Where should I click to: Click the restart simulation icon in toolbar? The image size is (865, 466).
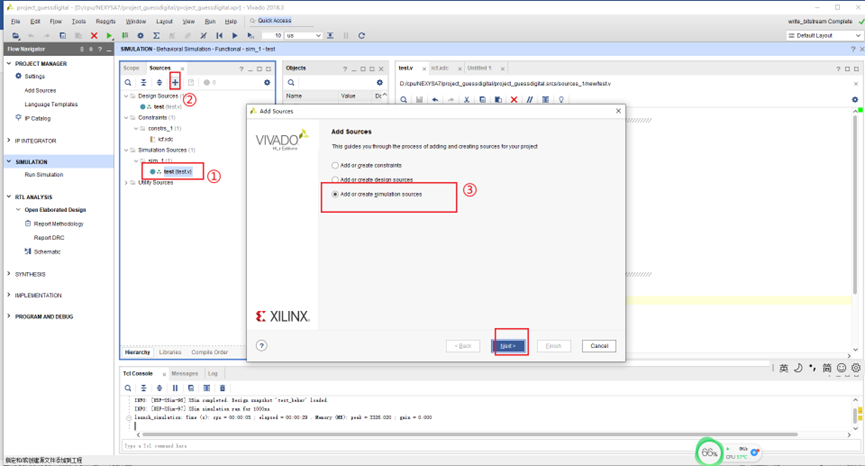click(x=219, y=36)
